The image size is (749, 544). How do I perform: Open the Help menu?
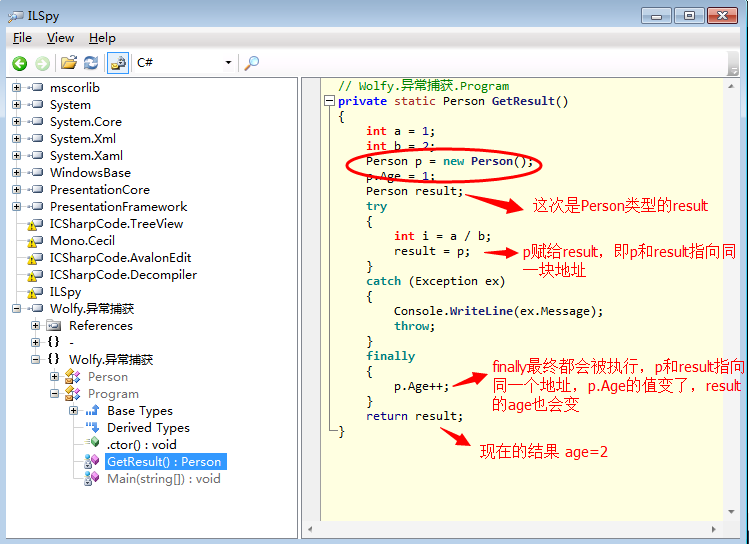[x=102, y=38]
